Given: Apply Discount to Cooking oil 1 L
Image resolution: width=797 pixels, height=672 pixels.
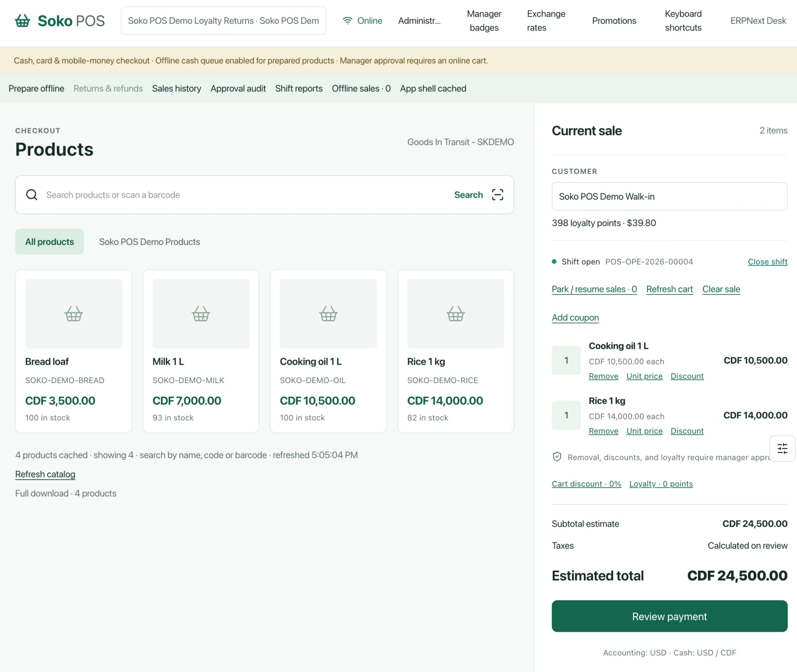Looking at the screenshot, I should [x=687, y=376].
